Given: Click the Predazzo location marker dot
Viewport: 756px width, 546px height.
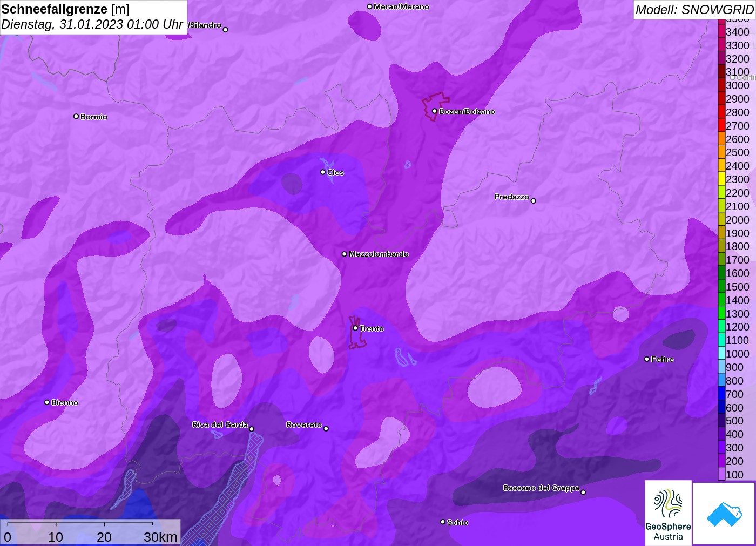Looking at the screenshot, I should tap(534, 201).
